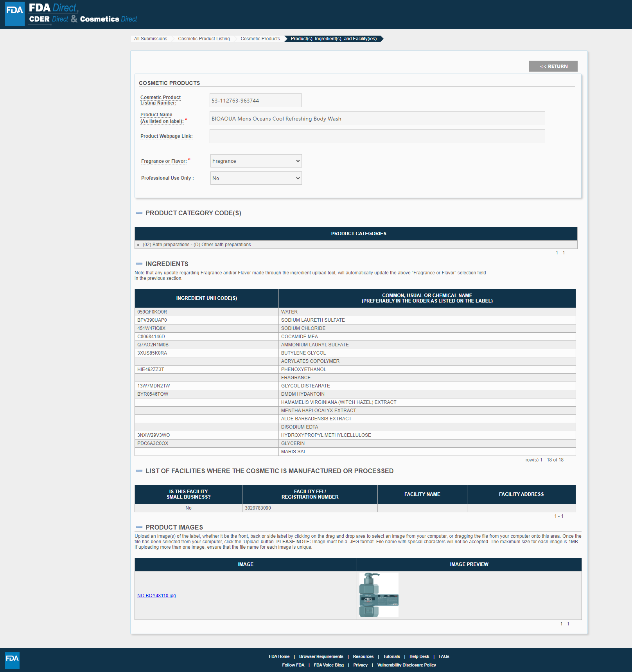632x672 pixels.
Task: Click the Product Webpage Link field
Action: tap(377, 136)
